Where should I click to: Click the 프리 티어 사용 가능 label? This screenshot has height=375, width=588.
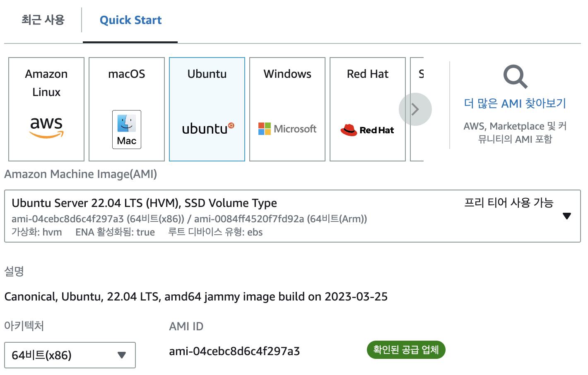tap(508, 202)
